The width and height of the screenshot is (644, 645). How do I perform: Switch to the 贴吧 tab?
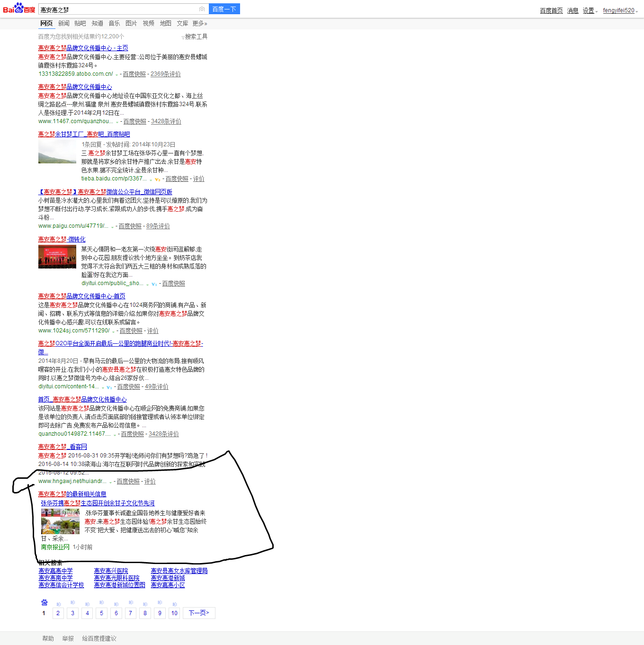[x=80, y=23]
